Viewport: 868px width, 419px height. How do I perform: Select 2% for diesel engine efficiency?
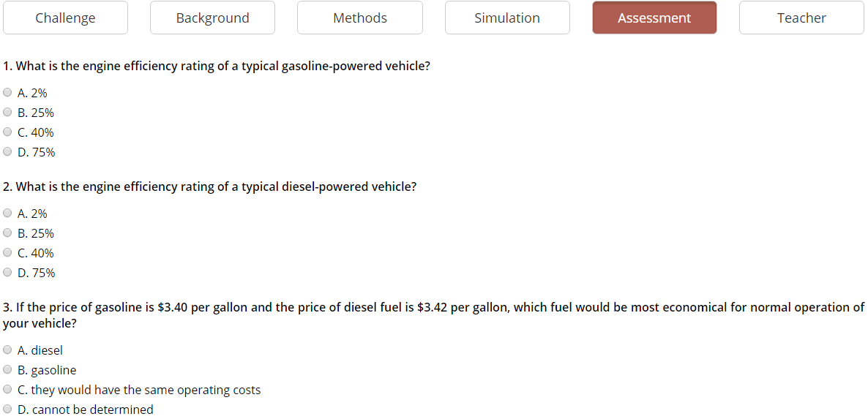click(7, 213)
